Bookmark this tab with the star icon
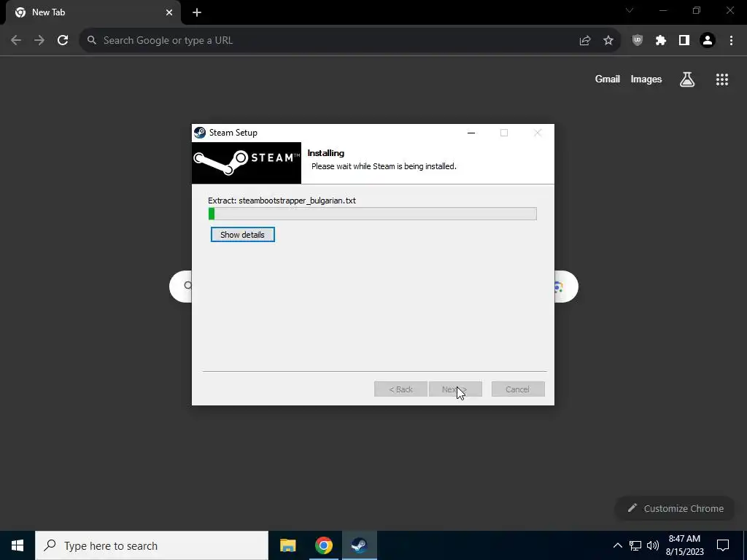 (608, 41)
